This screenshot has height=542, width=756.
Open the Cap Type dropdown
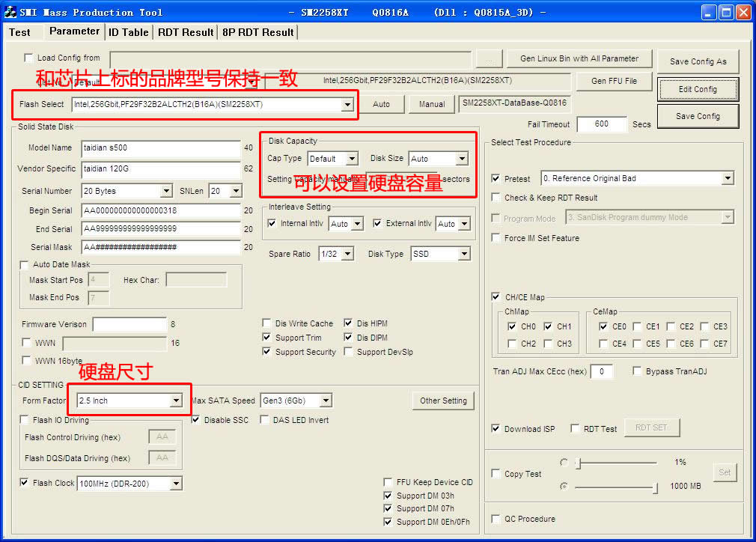pyautogui.click(x=353, y=159)
